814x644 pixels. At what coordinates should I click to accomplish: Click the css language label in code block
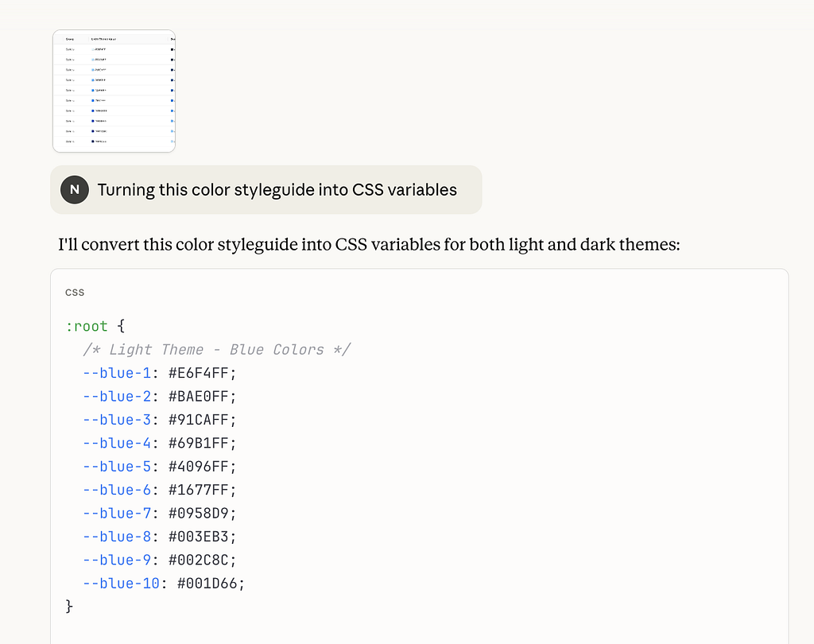pyautogui.click(x=75, y=292)
